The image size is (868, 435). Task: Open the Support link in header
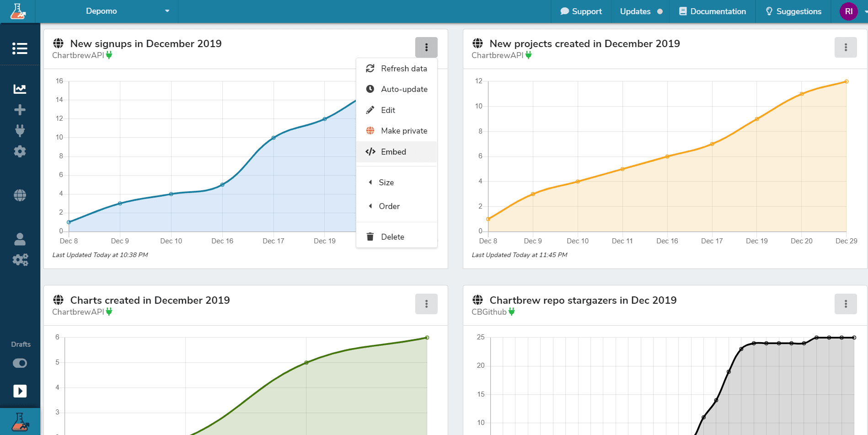click(x=581, y=11)
